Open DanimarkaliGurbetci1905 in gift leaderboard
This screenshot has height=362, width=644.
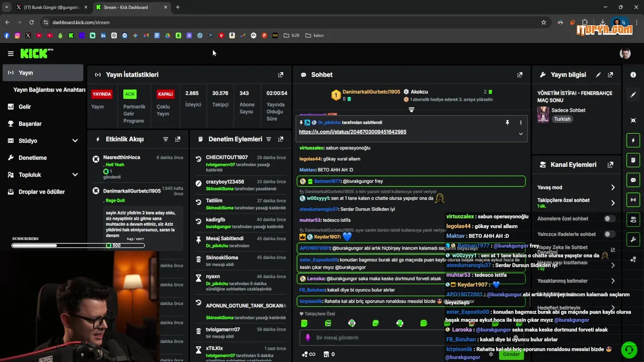[x=371, y=92]
